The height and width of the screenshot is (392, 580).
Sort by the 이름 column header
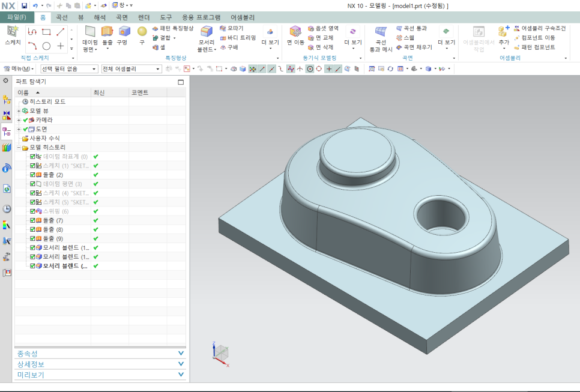coord(53,92)
